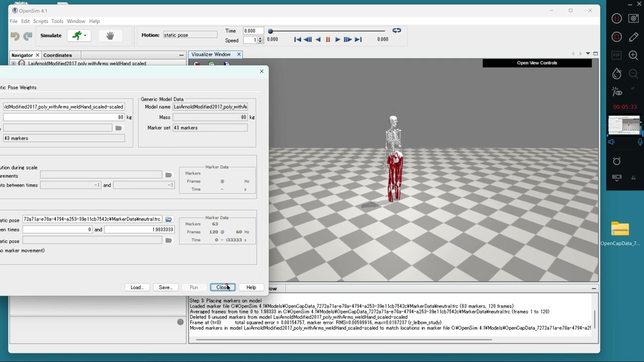Take screenshot with recorder camera icon

click(634, 18)
